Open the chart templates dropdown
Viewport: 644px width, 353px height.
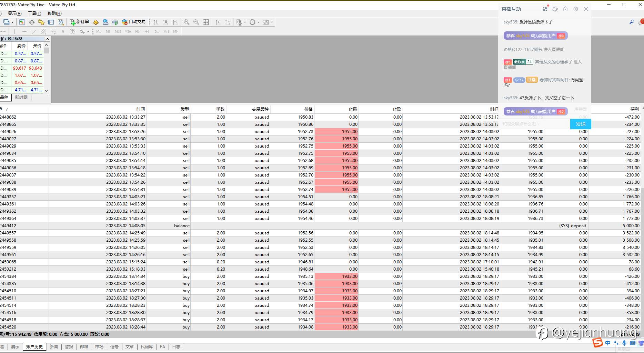[x=268, y=22]
